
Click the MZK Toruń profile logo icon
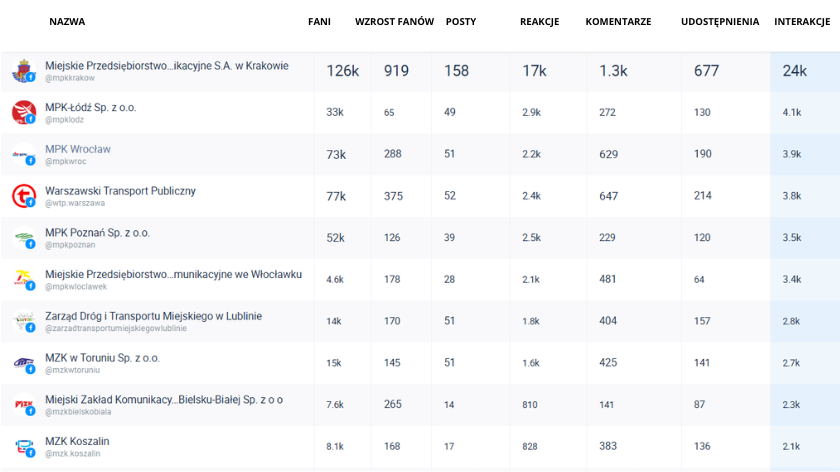tap(23, 363)
